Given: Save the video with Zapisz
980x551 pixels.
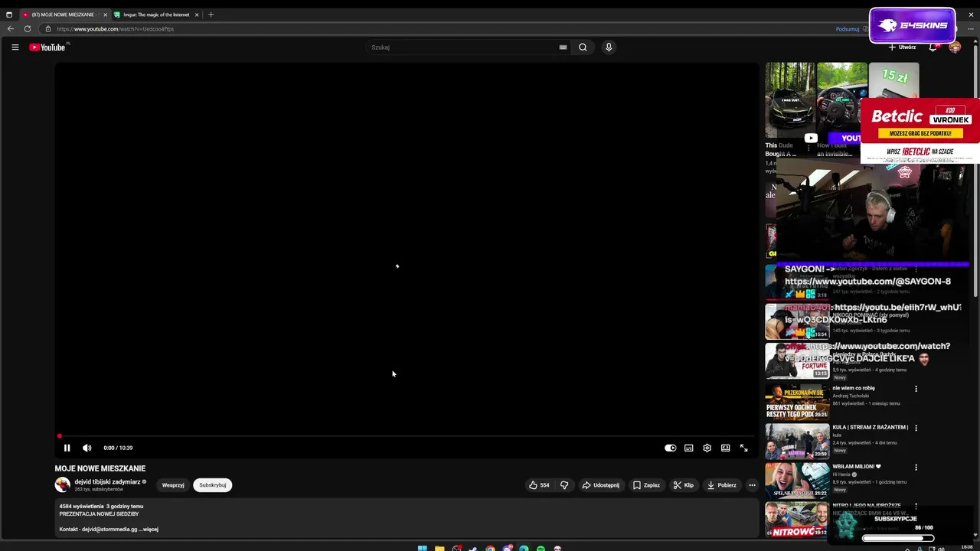Looking at the screenshot, I should pyautogui.click(x=646, y=485).
